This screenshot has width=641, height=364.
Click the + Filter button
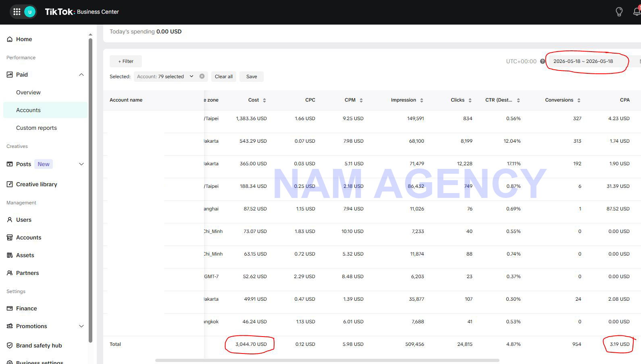click(x=126, y=61)
